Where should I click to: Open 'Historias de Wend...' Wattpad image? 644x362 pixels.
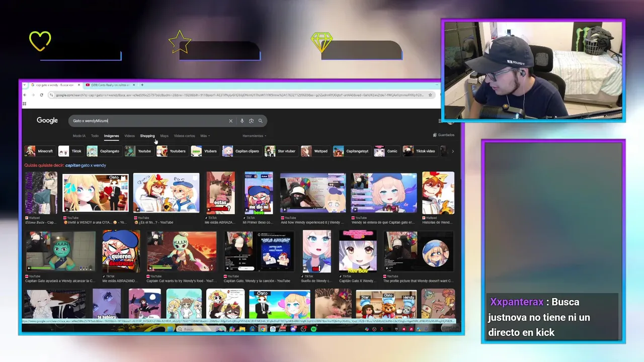pyautogui.click(x=438, y=193)
